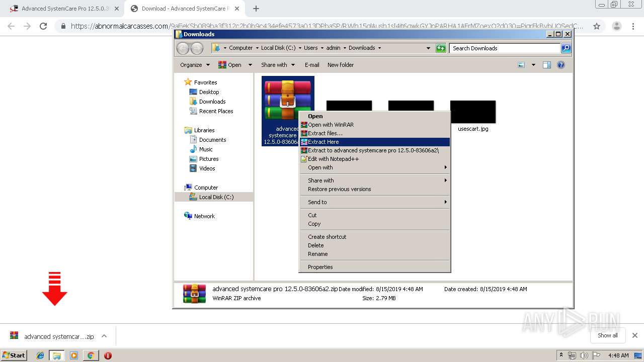Click E-mail in Explorer toolbar

(x=312, y=65)
